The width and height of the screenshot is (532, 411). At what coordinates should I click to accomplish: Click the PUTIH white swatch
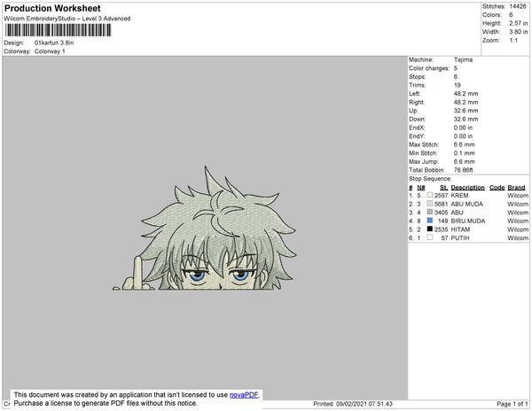click(430, 237)
